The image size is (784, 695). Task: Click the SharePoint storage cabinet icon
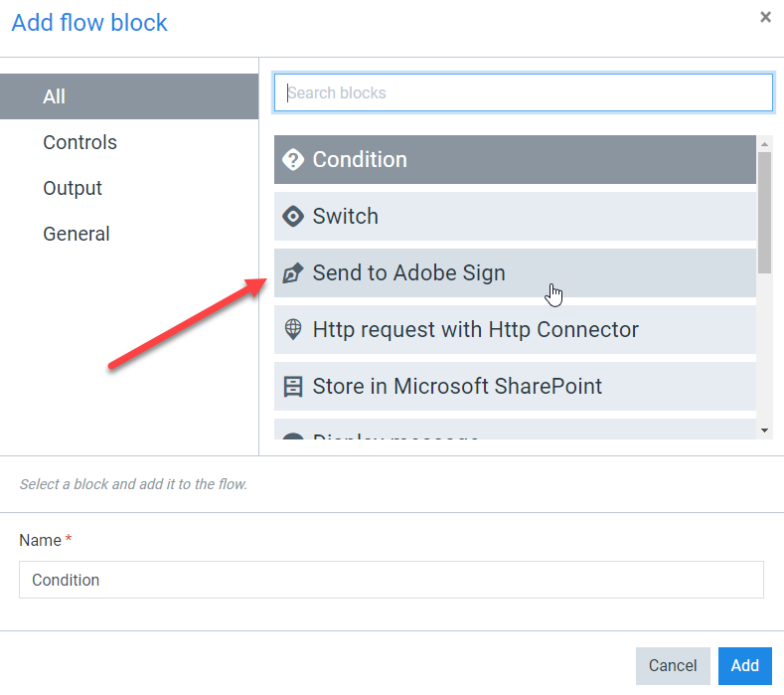[293, 387]
